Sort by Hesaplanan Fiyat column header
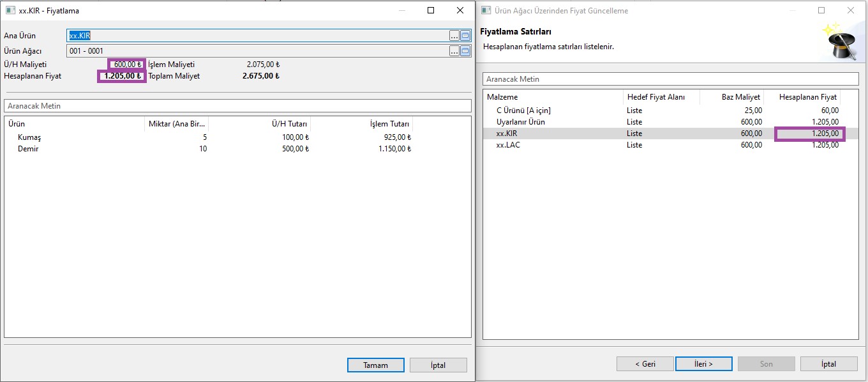 pyautogui.click(x=807, y=97)
